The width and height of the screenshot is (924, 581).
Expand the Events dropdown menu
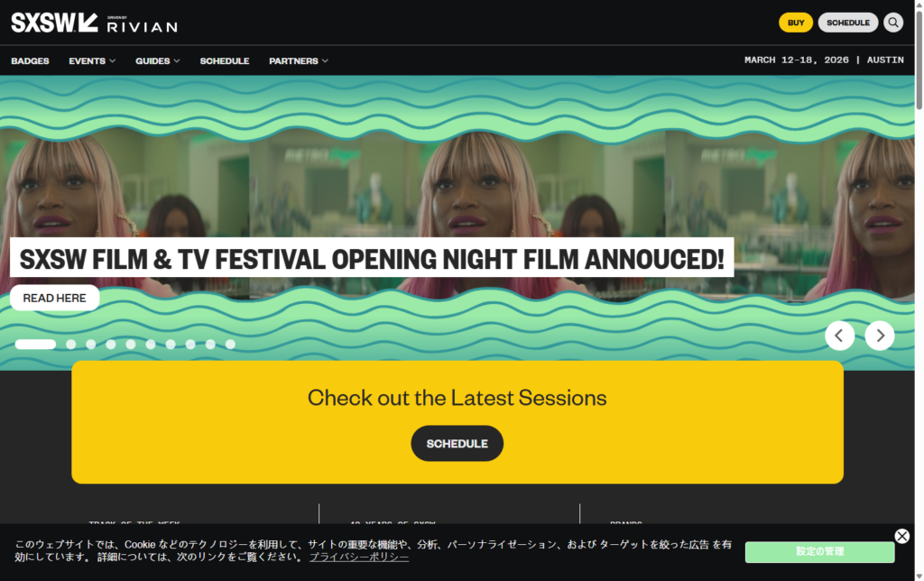click(x=92, y=60)
